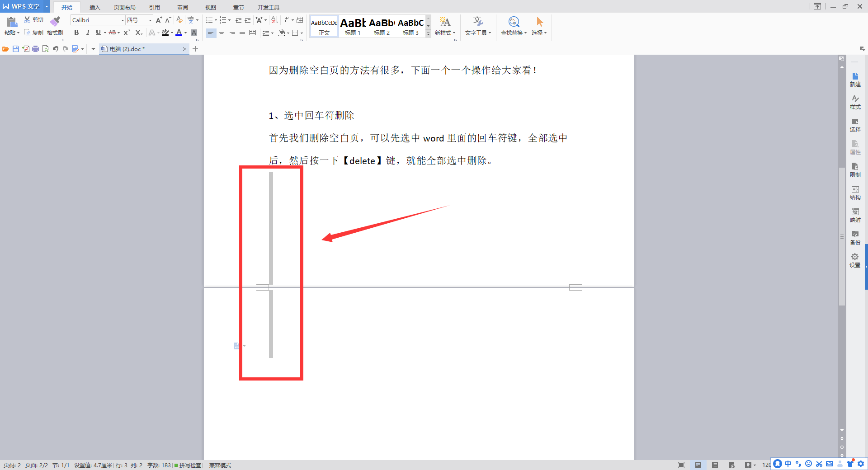Click the Print icon in quick access bar
Image resolution: width=868 pixels, height=470 pixels.
click(36, 49)
